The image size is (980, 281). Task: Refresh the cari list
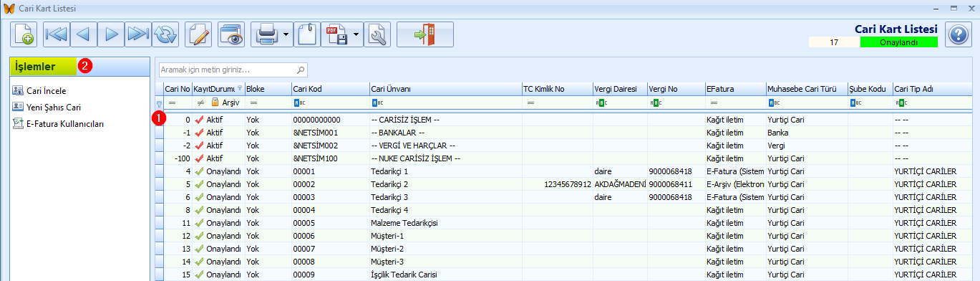click(165, 34)
